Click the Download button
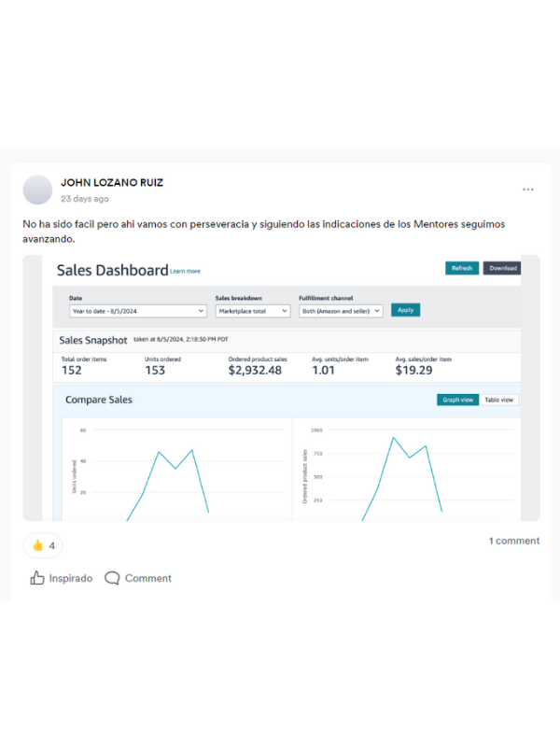This screenshot has width=560, height=747. coord(502,268)
